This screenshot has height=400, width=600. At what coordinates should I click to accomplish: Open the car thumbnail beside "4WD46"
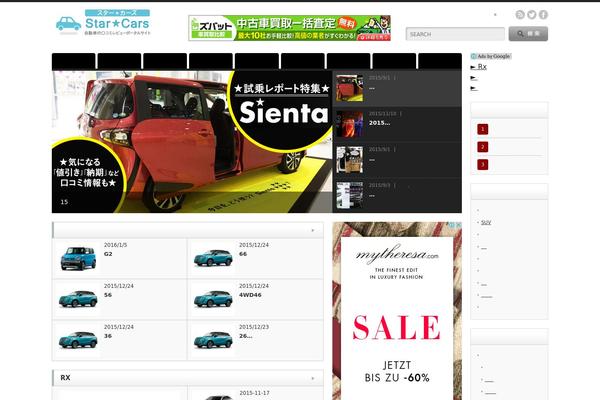click(x=213, y=299)
